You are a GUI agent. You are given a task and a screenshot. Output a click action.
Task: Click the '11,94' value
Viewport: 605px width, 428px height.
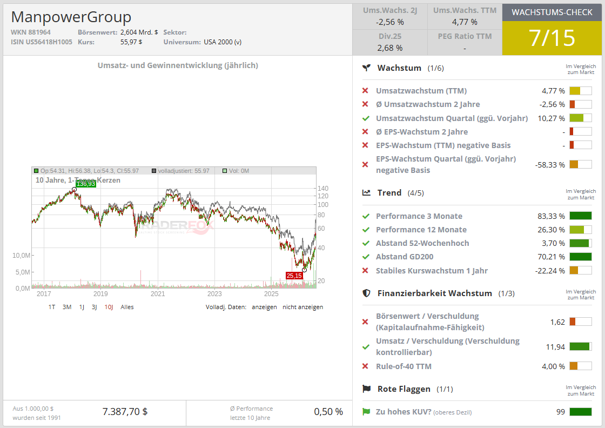click(x=555, y=347)
